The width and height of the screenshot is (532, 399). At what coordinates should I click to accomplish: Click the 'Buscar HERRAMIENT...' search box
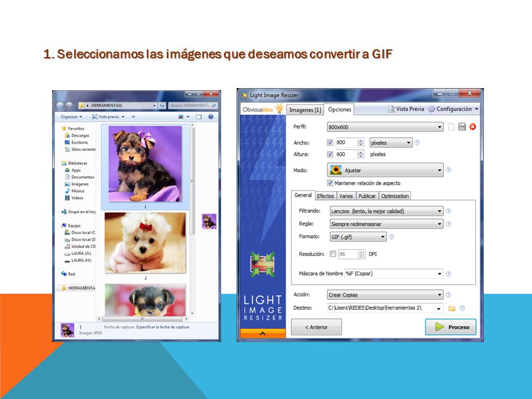[193, 105]
